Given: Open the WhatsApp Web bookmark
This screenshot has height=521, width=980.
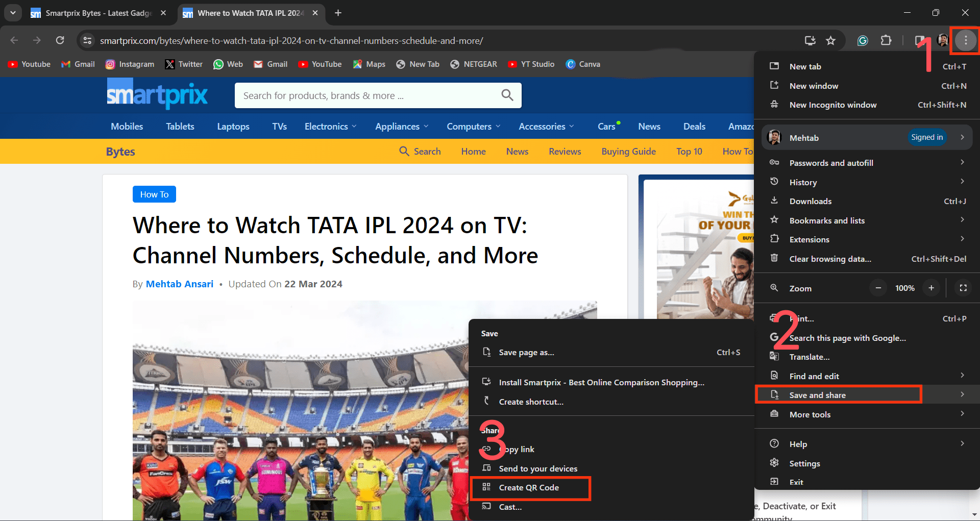Looking at the screenshot, I should (228, 64).
